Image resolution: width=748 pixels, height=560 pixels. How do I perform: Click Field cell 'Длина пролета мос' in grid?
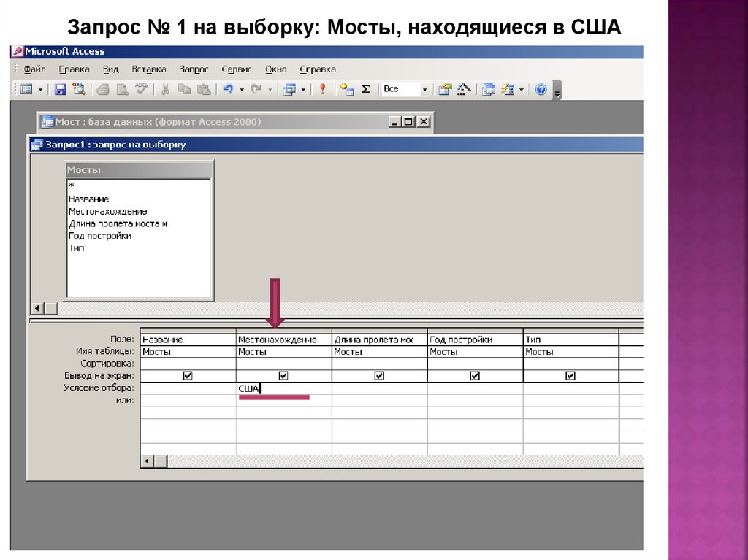[379, 340]
